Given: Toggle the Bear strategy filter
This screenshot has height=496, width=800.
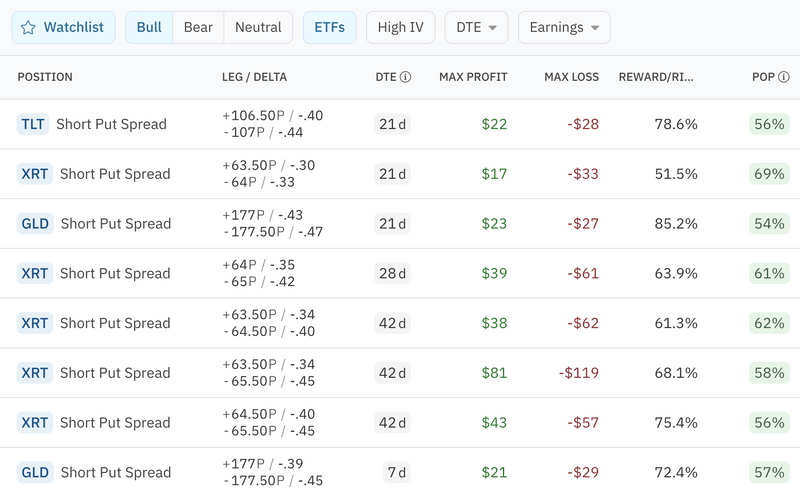Looking at the screenshot, I should [x=198, y=28].
